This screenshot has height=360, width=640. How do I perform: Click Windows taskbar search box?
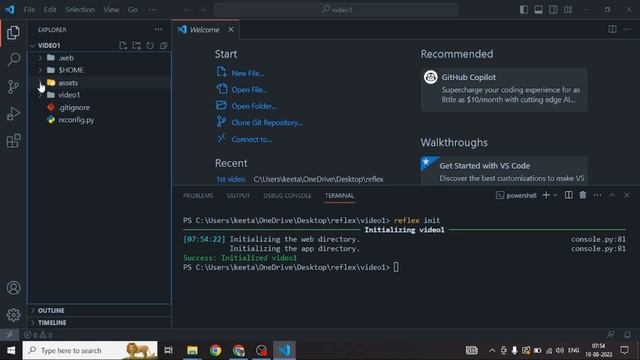pos(90,350)
